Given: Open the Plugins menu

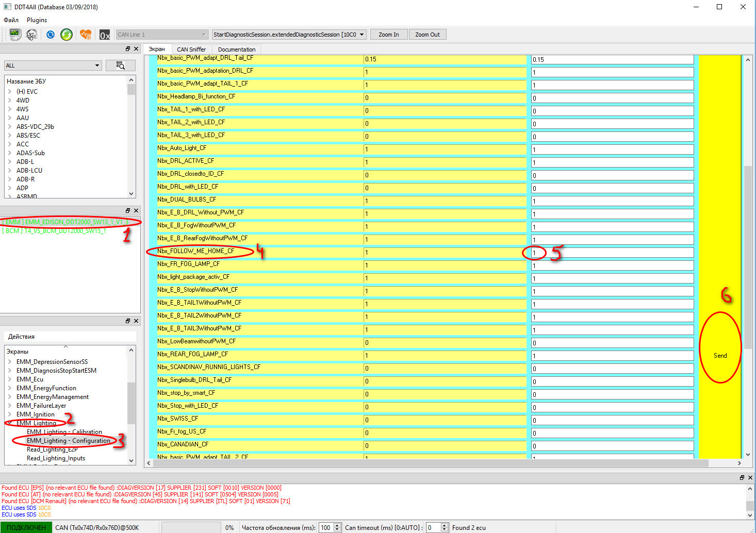Looking at the screenshot, I should pos(37,20).
